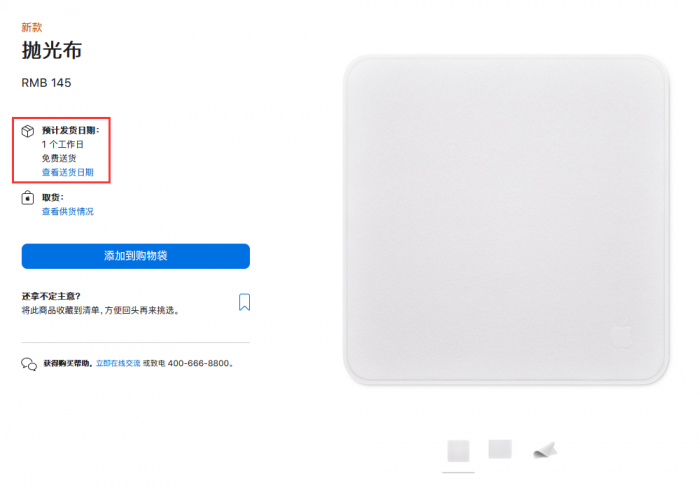Screen dimensions: 700x488
Task: Click the shipping box icon
Action: [28, 131]
